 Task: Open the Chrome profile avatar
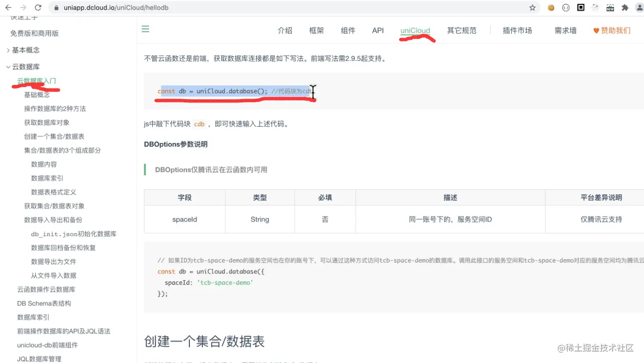(639, 8)
